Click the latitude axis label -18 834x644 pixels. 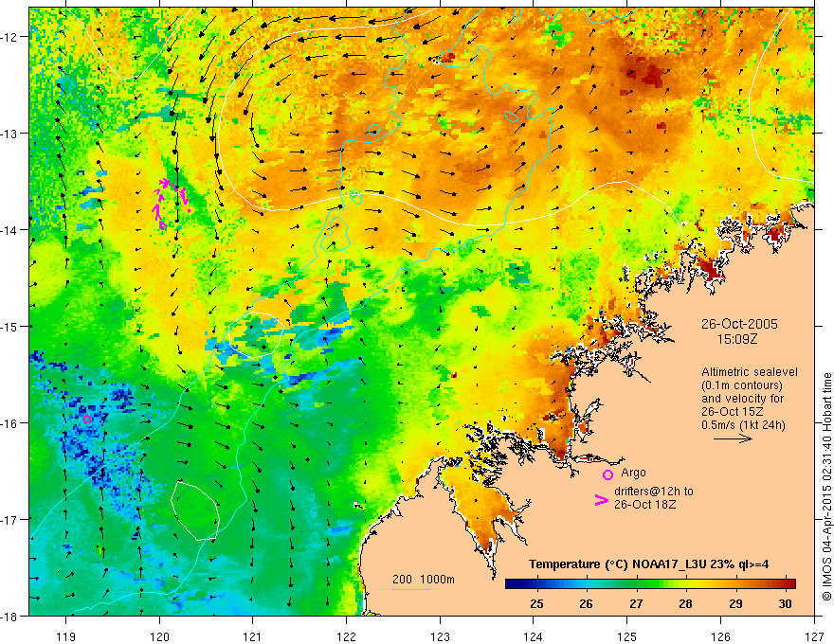(9, 616)
